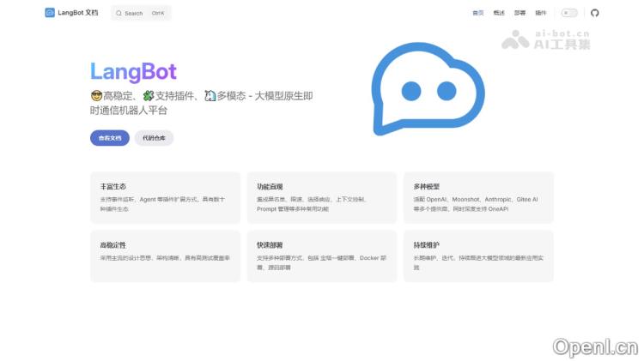Select the 快速部署 feature card
This screenshot has width=644, height=361.
322,256
